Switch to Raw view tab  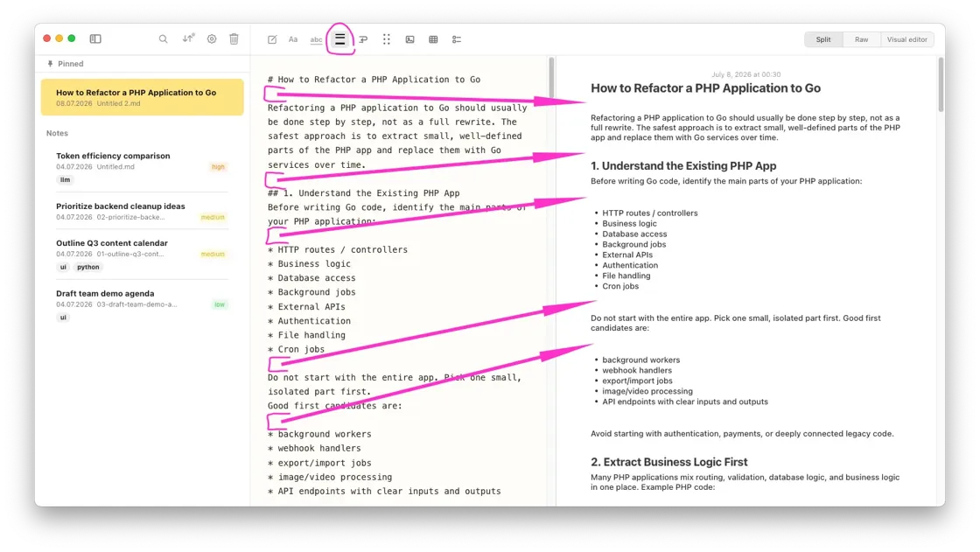click(x=861, y=39)
